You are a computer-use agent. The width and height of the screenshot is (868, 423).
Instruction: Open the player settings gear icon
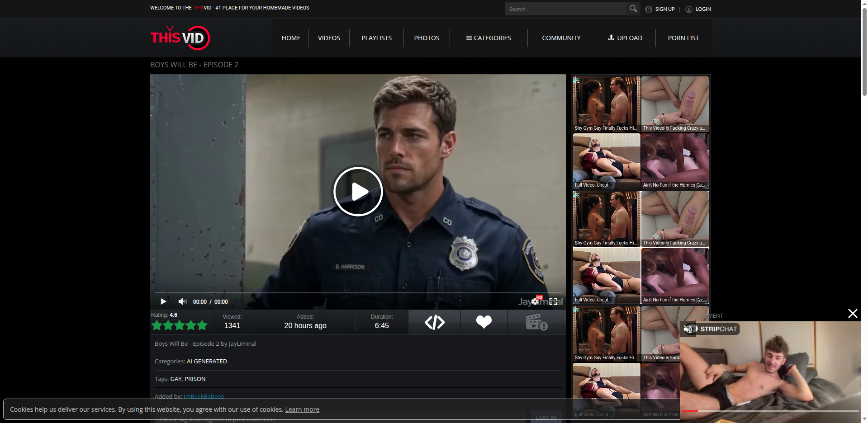[x=535, y=301]
